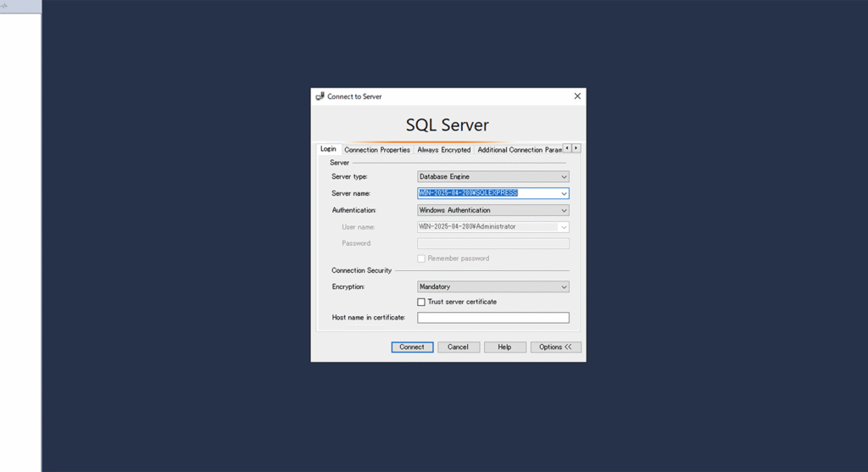Collapse the dialog with Options <<

point(555,347)
